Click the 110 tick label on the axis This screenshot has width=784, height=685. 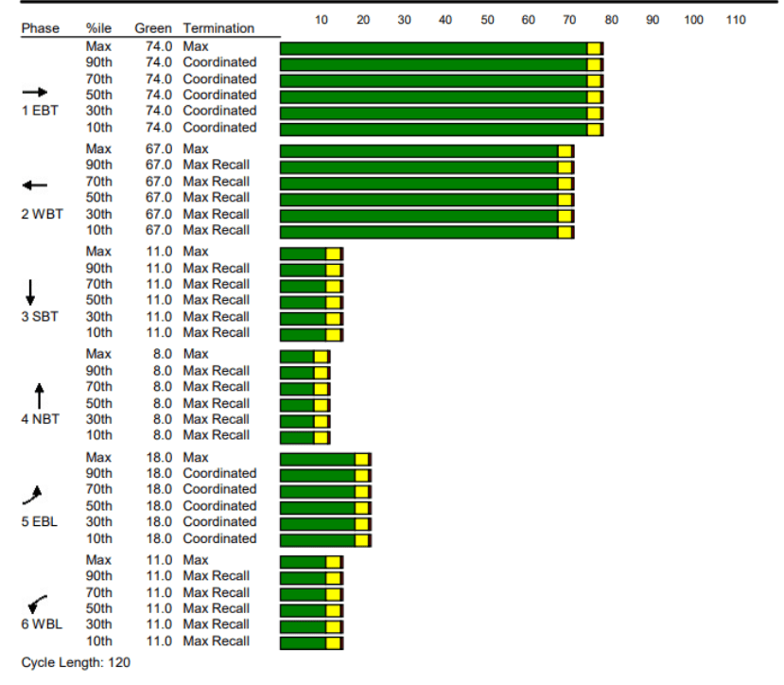[735, 20]
